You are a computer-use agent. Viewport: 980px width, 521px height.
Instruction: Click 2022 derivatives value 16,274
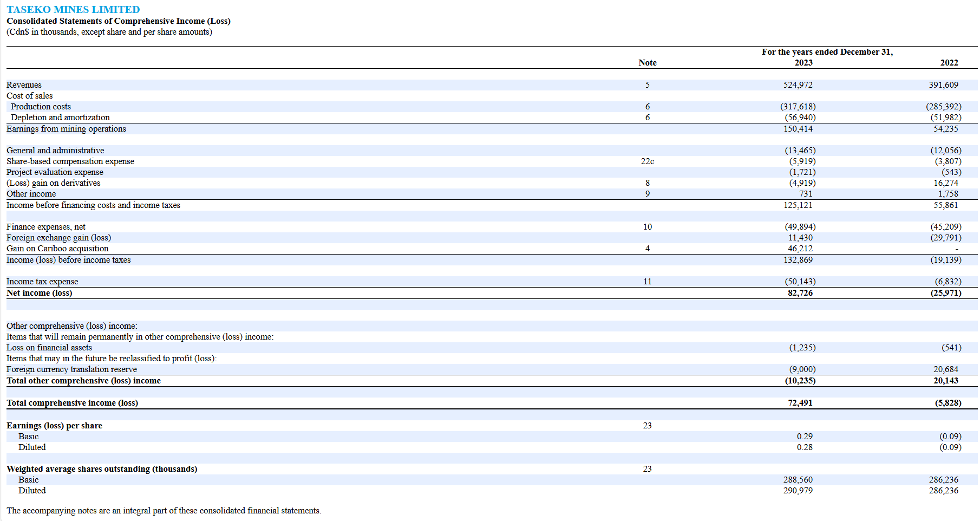(946, 183)
